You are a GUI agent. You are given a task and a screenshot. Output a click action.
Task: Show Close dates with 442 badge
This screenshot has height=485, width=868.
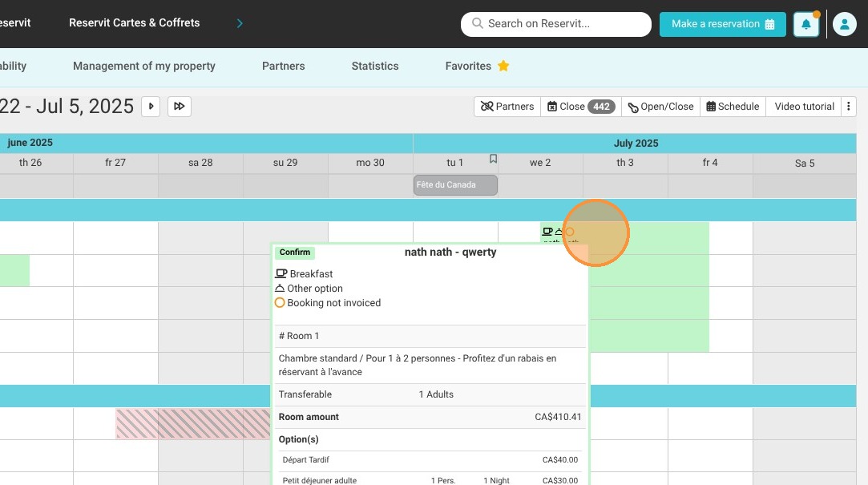pyautogui.click(x=581, y=107)
